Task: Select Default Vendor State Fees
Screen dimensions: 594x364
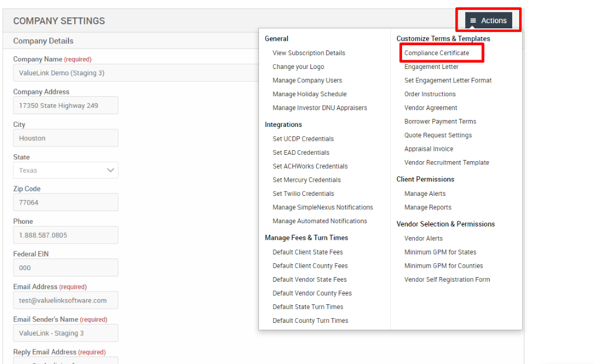Action: click(309, 279)
